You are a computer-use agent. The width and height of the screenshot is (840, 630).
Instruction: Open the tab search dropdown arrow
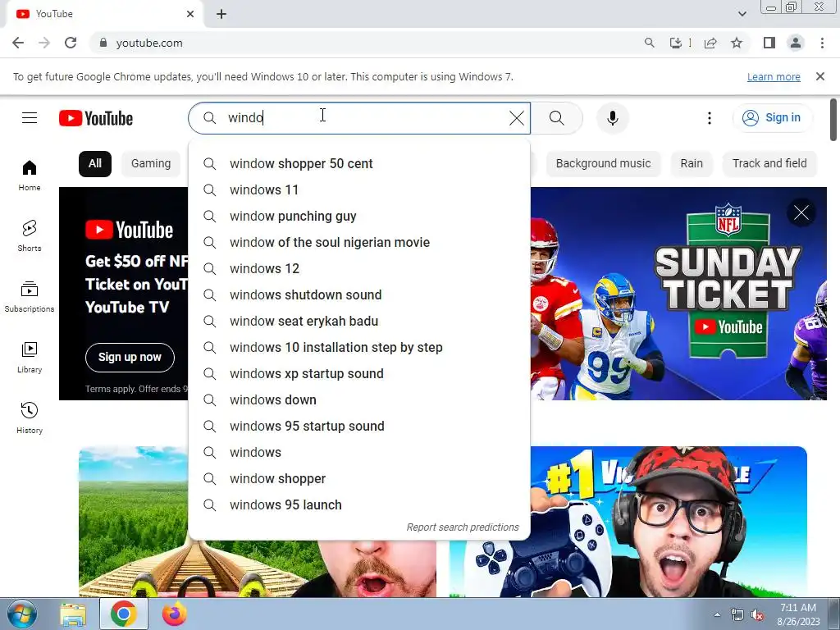742,14
